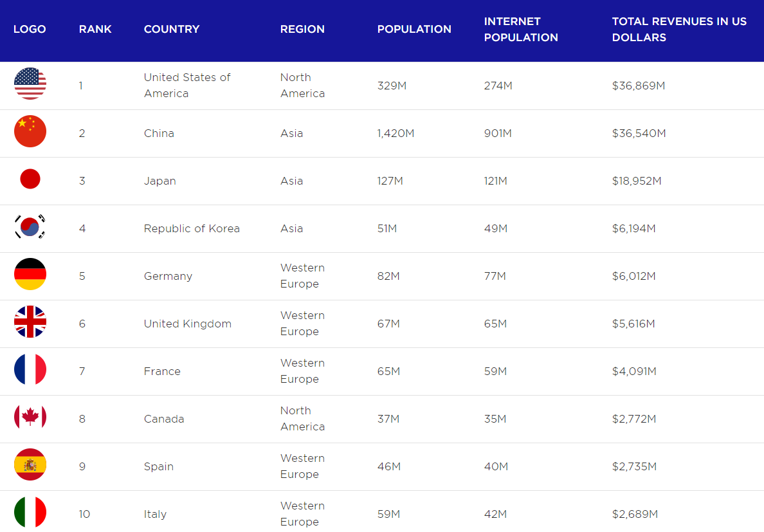Click the Republic of Korea flag icon
Image resolution: width=764 pixels, height=532 pixels.
[30, 227]
